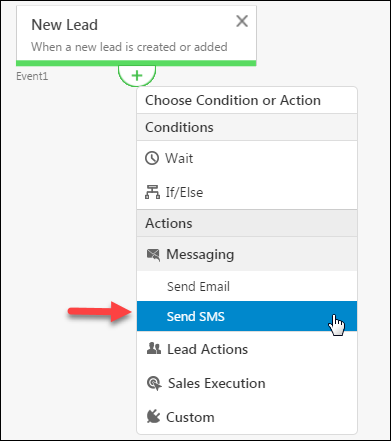Expand the Sales Execution category
This screenshot has width=391, height=441.
point(247,383)
